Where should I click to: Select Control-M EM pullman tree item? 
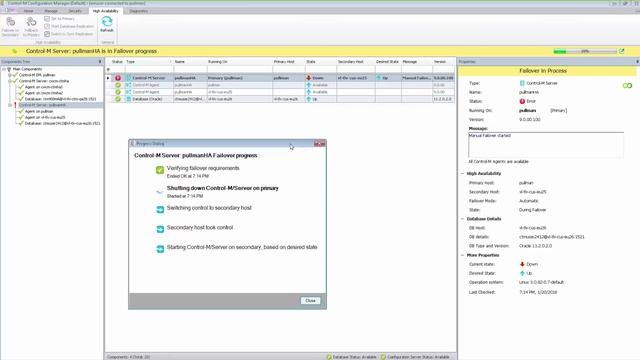(37, 75)
